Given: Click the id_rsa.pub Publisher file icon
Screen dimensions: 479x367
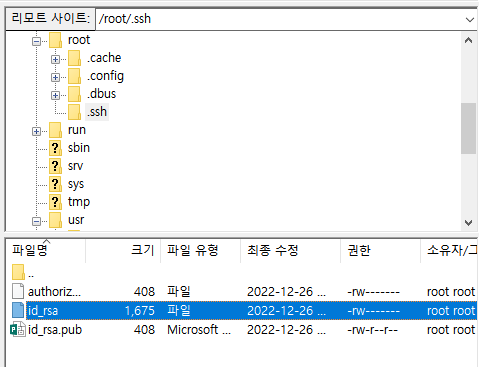Looking at the screenshot, I should point(18,329).
